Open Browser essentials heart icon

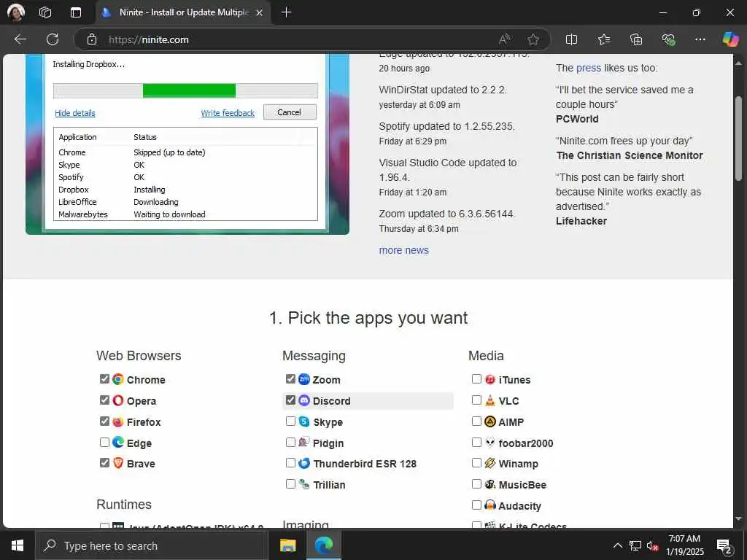pyautogui.click(x=668, y=39)
